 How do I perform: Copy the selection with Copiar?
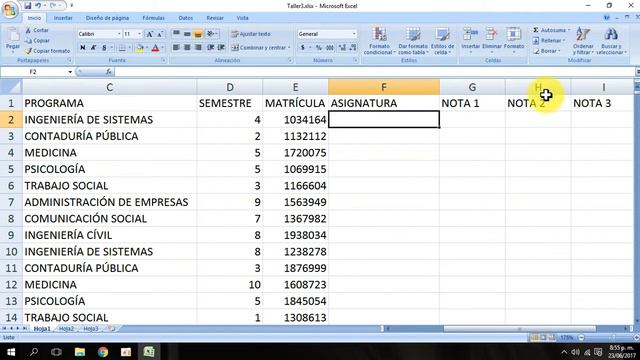coord(37,40)
